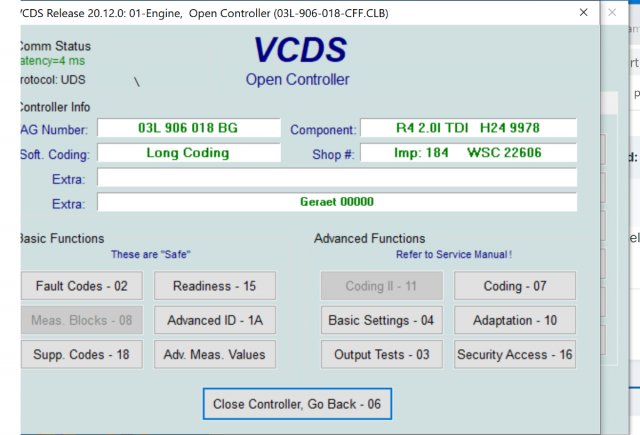Select the Component field R4 2.0l TDI
Image resolution: width=640 pixels, height=435 pixels.
468,129
